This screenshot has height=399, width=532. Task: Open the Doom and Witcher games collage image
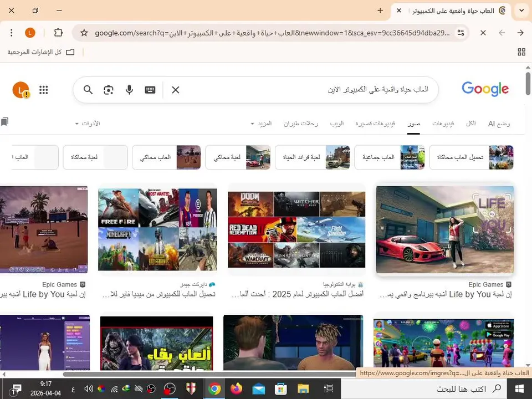tap(297, 229)
